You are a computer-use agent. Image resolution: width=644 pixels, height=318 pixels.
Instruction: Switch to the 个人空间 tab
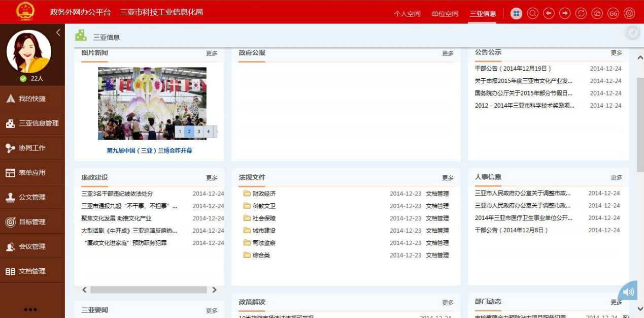[x=407, y=14]
